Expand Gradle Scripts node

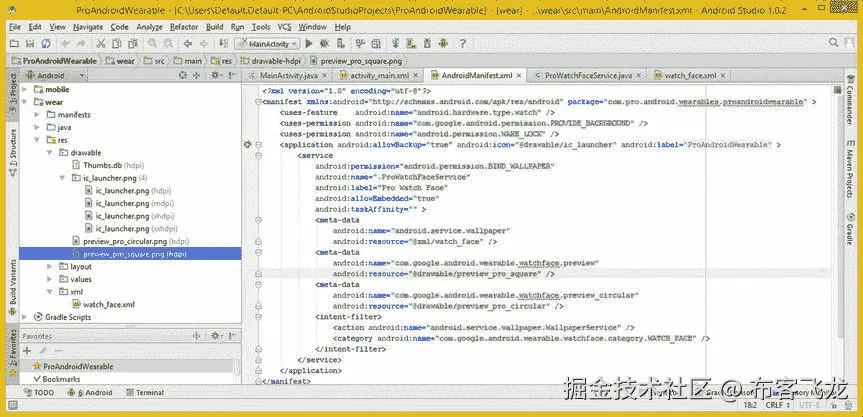point(24,317)
